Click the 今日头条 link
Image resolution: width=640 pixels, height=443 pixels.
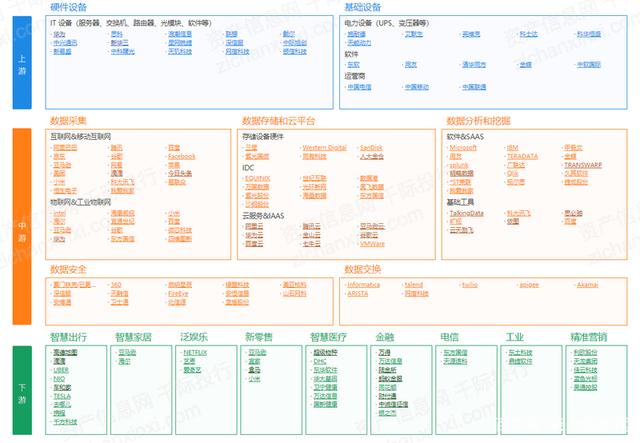180,174
